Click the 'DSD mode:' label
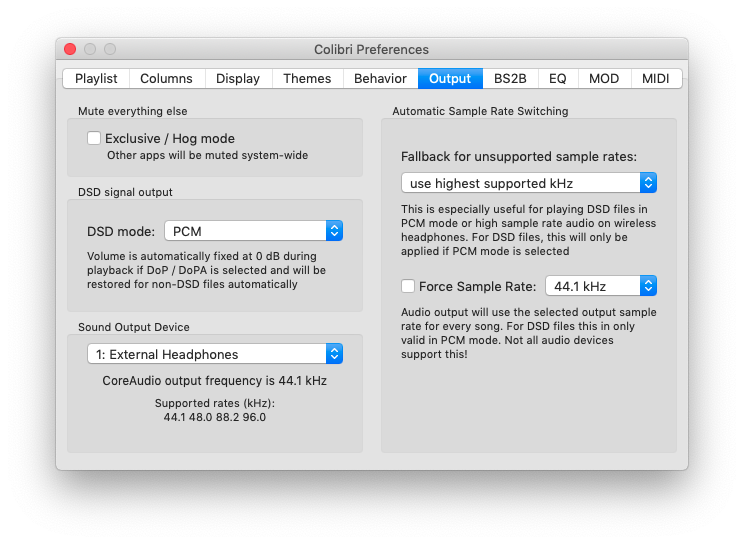 (121, 232)
